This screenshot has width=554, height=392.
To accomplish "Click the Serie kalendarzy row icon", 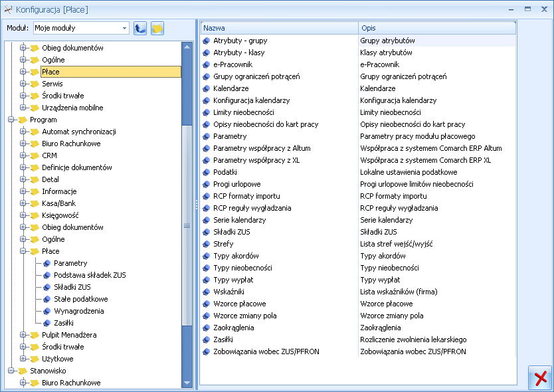I will [207, 220].
